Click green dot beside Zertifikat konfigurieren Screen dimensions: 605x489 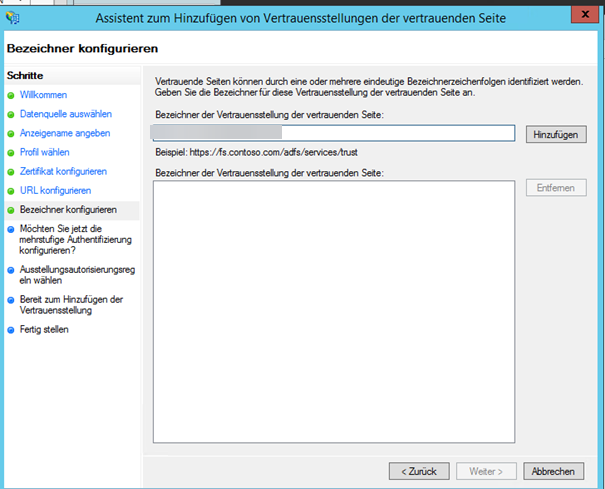tap(11, 172)
